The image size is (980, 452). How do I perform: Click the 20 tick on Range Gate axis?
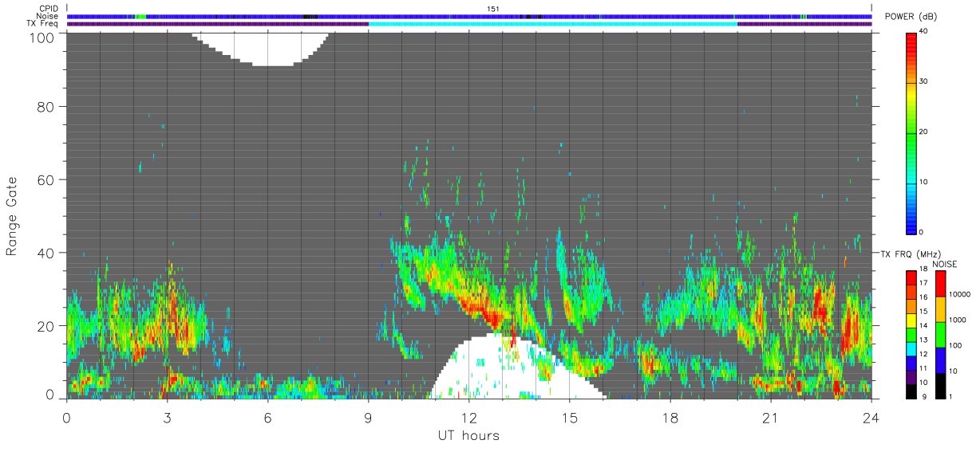46,326
